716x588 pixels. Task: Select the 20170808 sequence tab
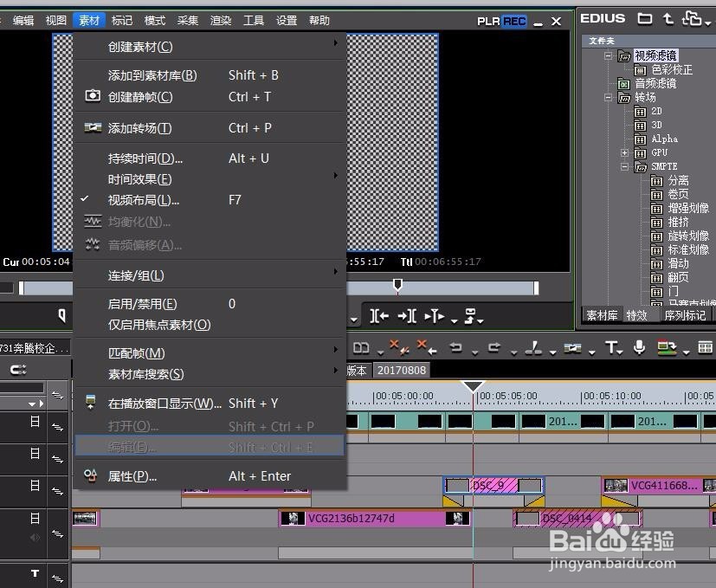(x=402, y=370)
